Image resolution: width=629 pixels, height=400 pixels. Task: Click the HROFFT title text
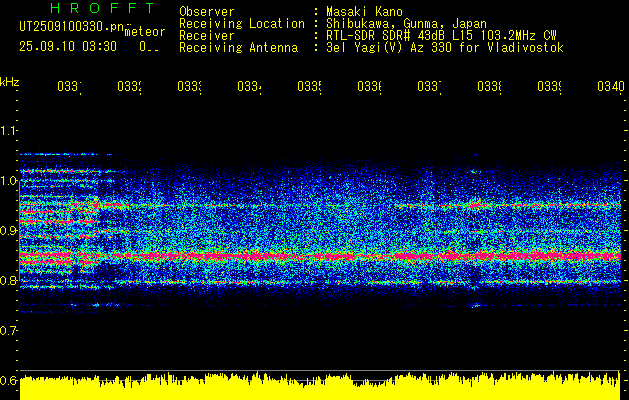pos(102,8)
